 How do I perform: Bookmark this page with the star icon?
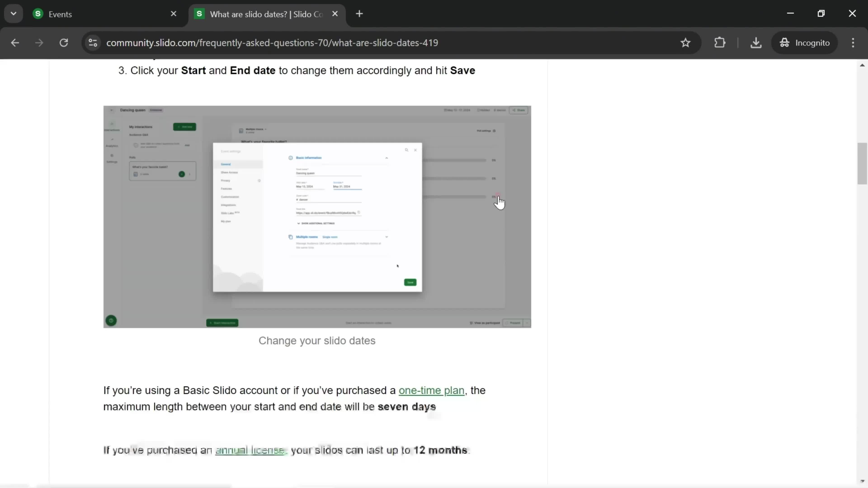(685, 43)
